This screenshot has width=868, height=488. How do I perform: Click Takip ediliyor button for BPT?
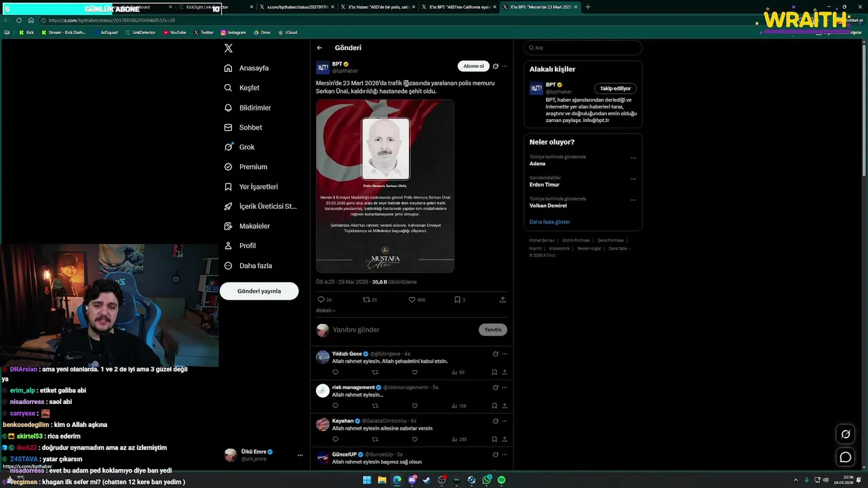[615, 88]
